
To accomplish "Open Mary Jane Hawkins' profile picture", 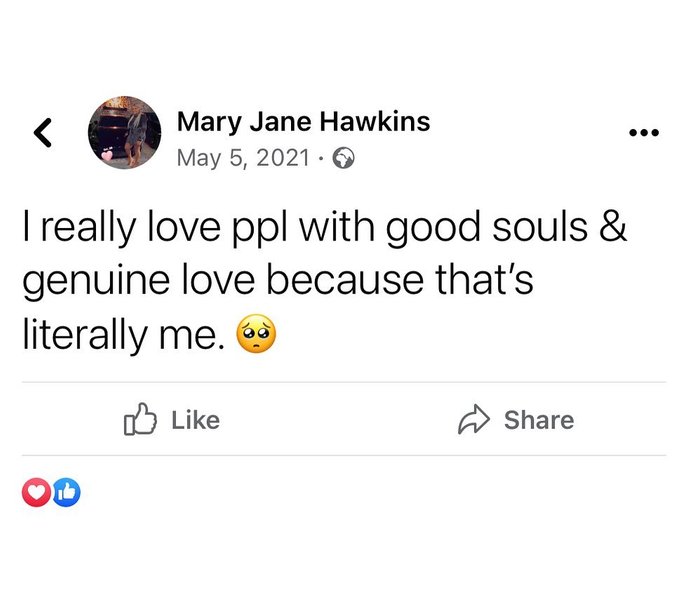I will pyautogui.click(x=125, y=131).
